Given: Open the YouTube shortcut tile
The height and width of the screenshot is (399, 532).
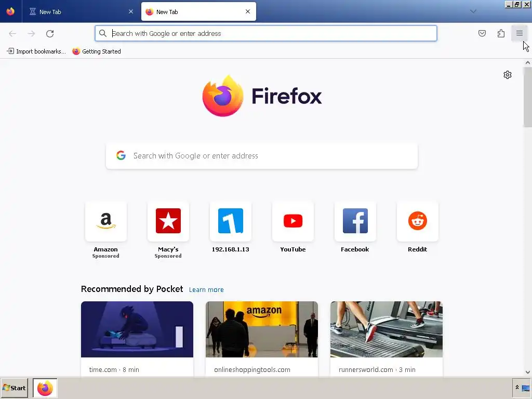Looking at the screenshot, I should point(293,221).
